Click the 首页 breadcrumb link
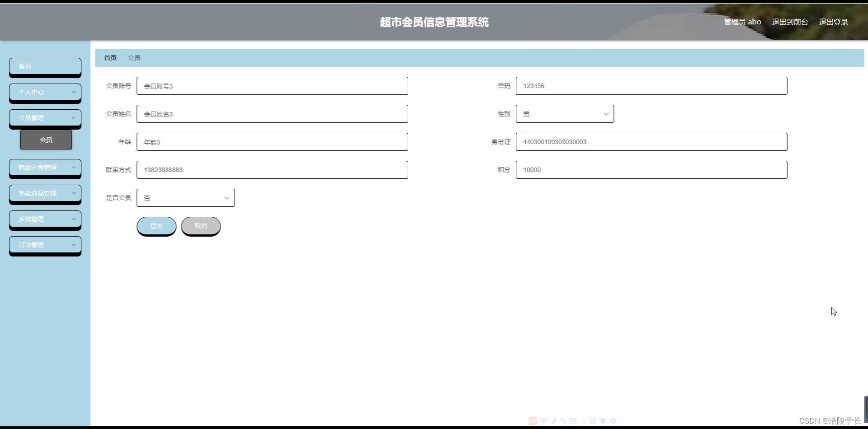The height and width of the screenshot is (429, 868). point(110,57)
